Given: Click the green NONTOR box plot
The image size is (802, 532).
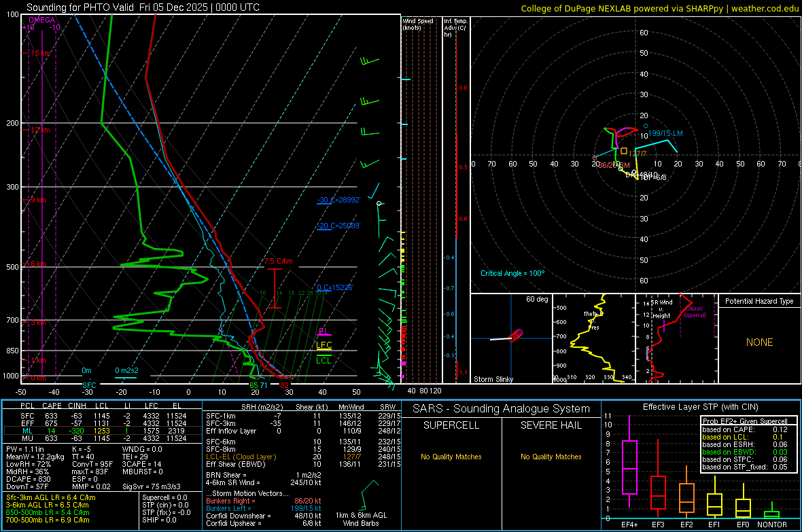Looking at the screenshot, I should click(772, 512).
